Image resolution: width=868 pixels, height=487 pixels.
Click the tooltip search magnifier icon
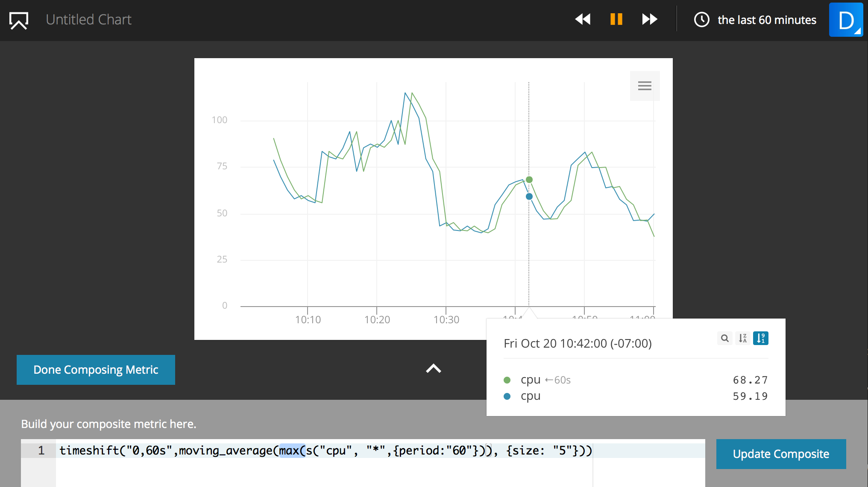(724, 338)
